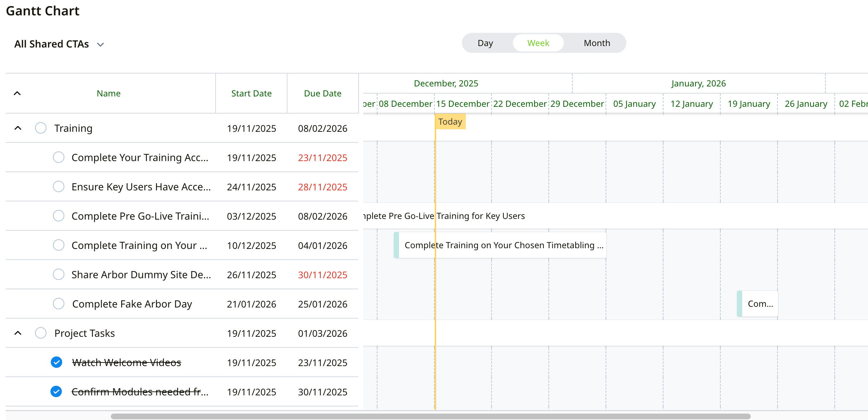Check Complete Pre Go-Live Training circle
Screen dimensions: 868x420
tap(59, 216)
